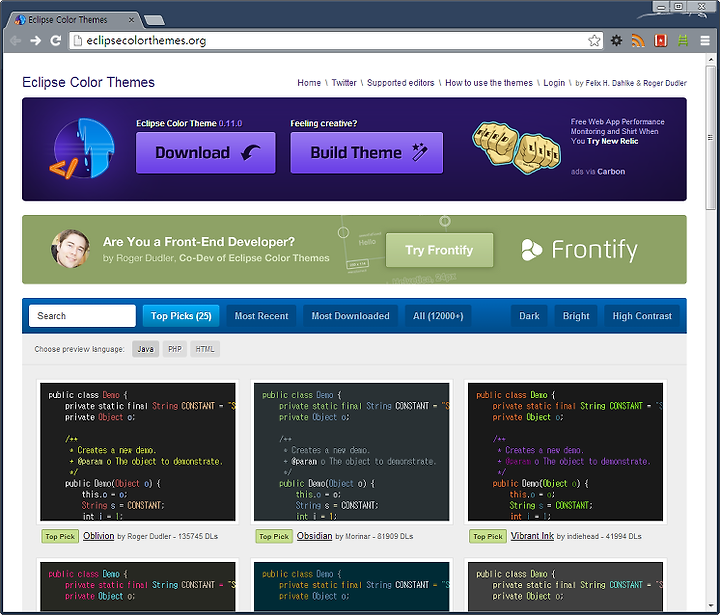Viewport: 720px width, 615px height.
Task: Click Roger Dudler's avatar photo
Action: pos(70,249)
